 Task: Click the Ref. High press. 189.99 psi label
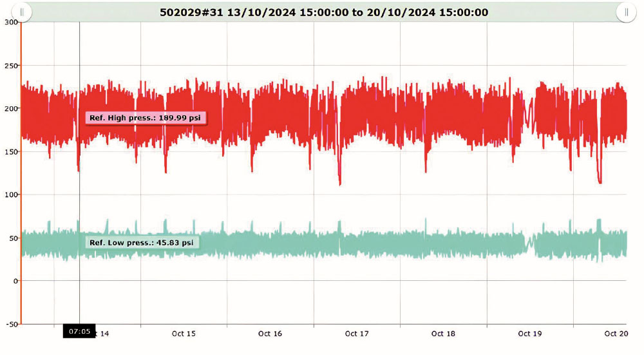click(x=146, y=118)
